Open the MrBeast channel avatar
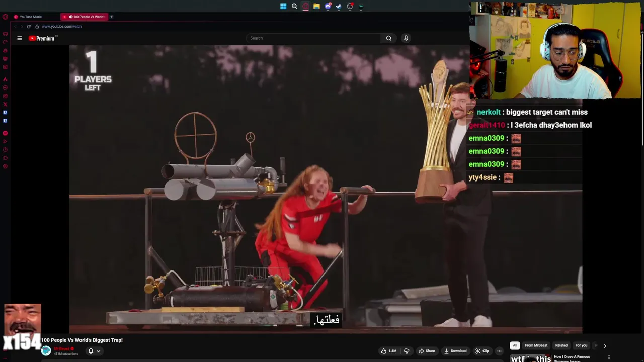 (x=46, y=351)
